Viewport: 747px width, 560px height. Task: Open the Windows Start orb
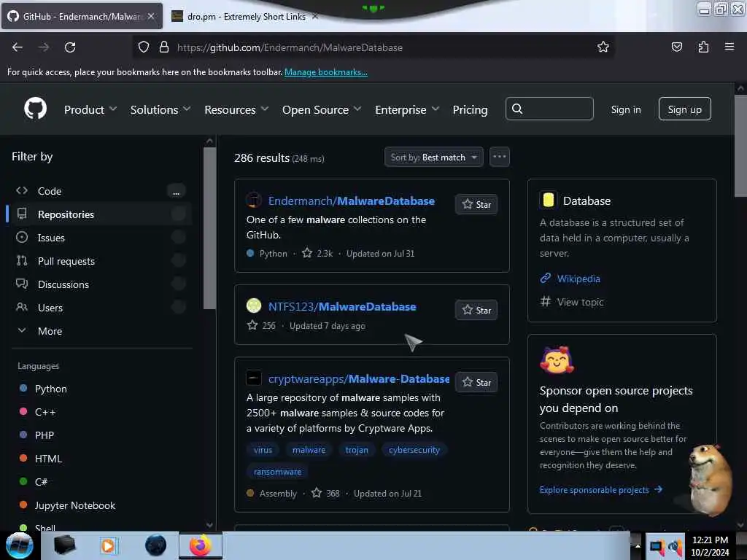(20, 545)
